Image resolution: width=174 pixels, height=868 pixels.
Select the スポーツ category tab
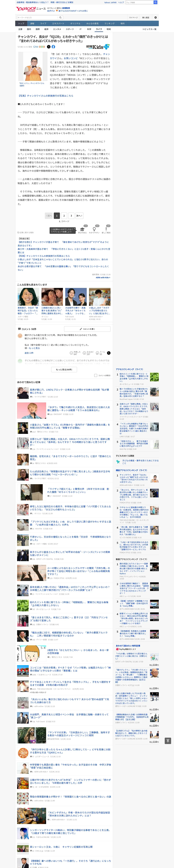click(70, 29)
